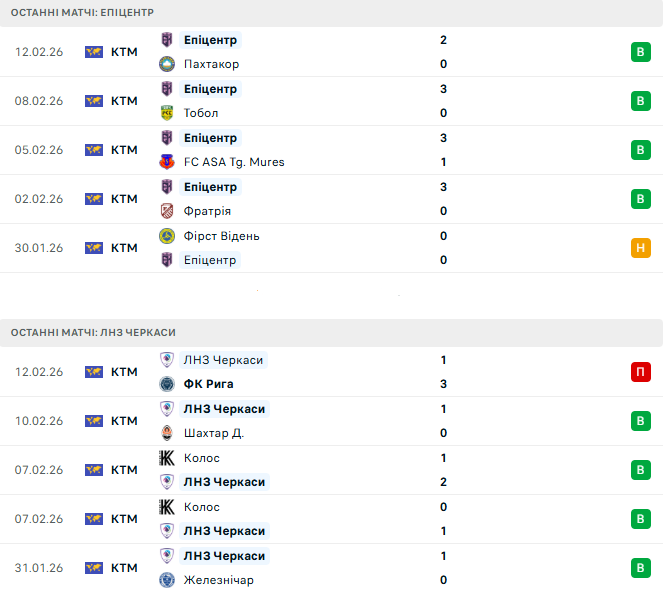The image size is (665, 590).
Task: Click the Пахтакор club crest icon
Action: tap(167, 64)
